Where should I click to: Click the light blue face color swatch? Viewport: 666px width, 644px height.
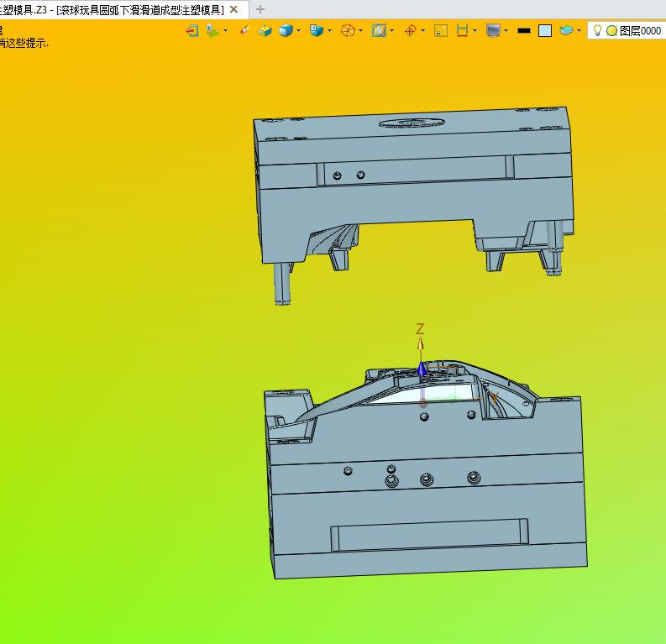tap(545, 30)
